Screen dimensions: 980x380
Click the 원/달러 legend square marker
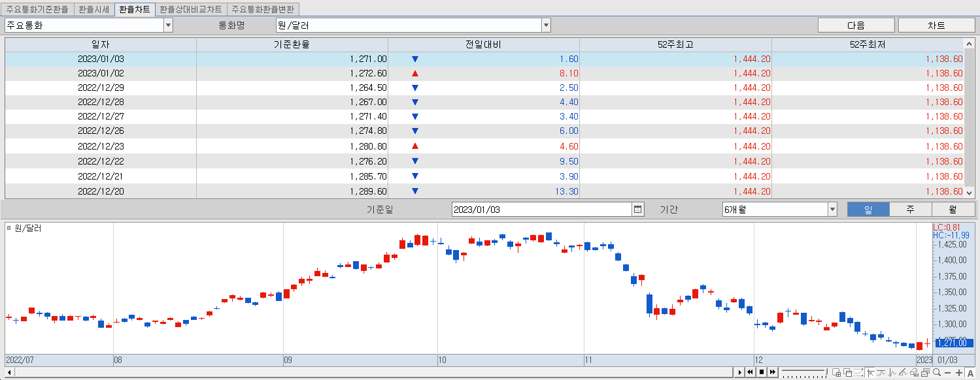pos(8,229)
